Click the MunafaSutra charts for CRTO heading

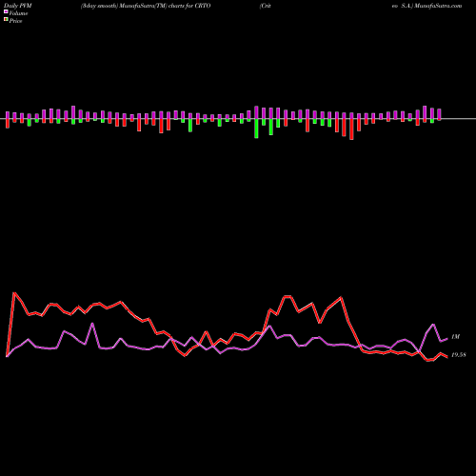click(146, 6)
